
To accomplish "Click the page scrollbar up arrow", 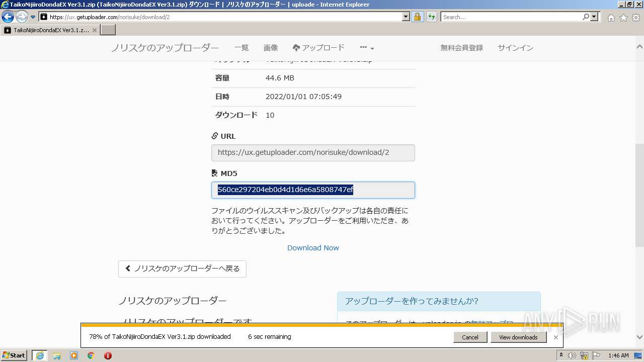I will pos(639,46).
